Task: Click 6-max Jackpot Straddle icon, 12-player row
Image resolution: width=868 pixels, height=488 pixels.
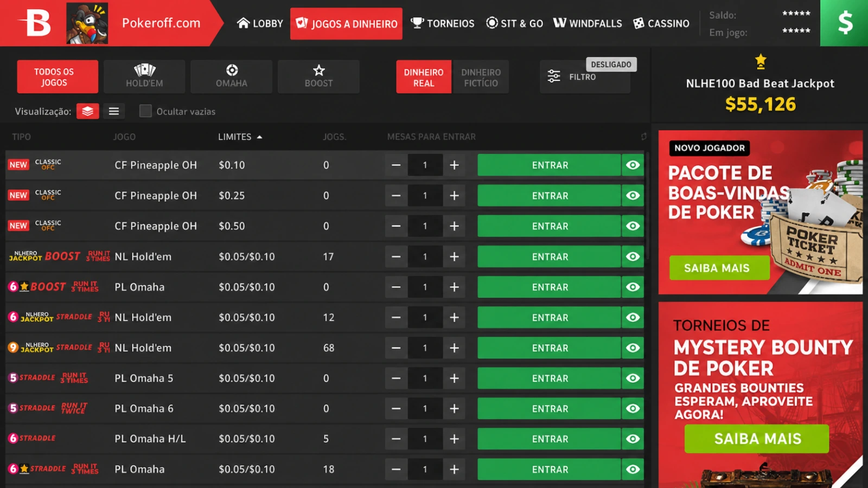Action: pos(59,317)
